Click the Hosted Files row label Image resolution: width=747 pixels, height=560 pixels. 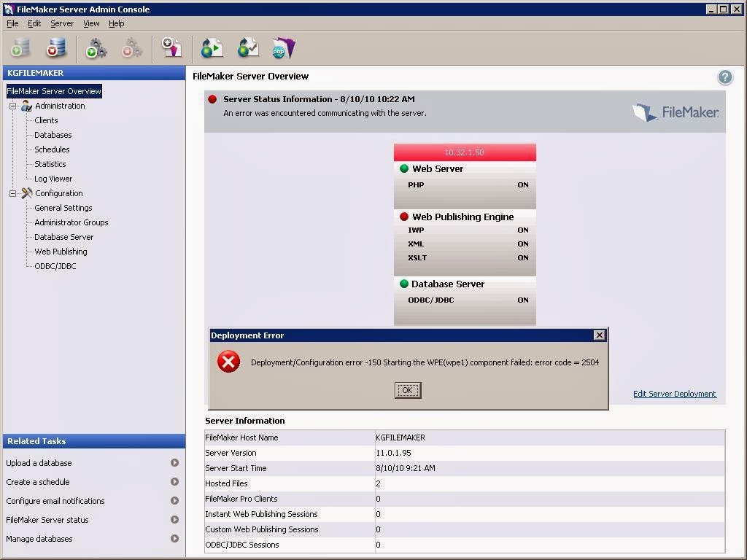click(226, 483)
